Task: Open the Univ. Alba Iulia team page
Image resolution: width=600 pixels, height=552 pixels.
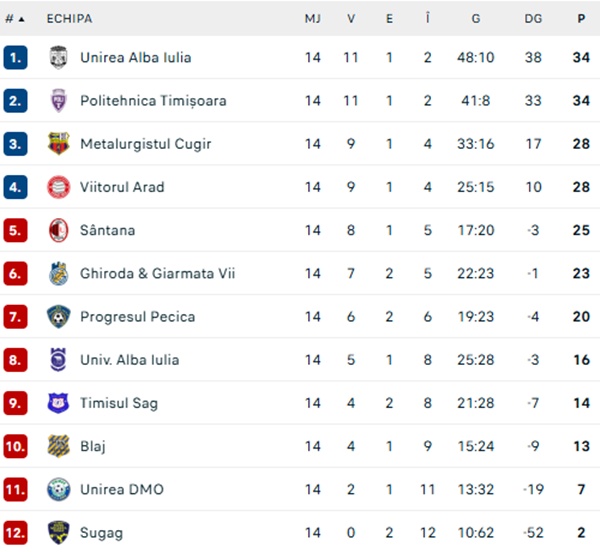Action: (129, 360)
